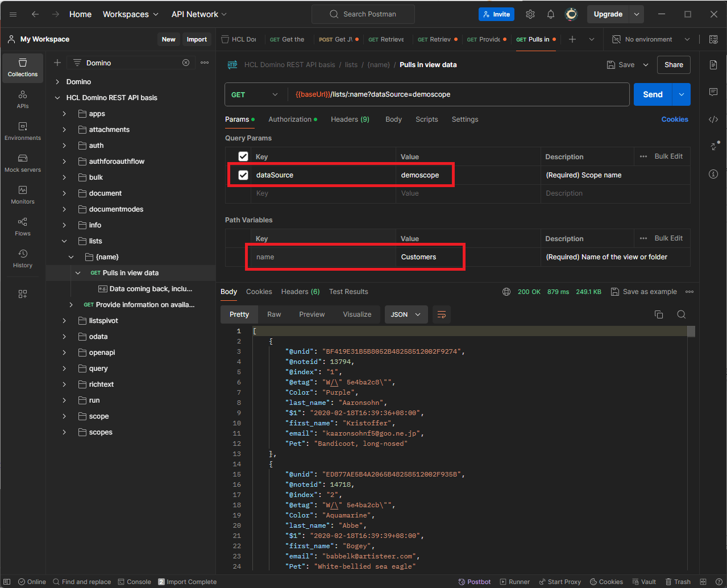Viewport: 727px width, 588px height.
Task: Uncheck the dataSource query param checkbox
Action: [x=243, y=175]
